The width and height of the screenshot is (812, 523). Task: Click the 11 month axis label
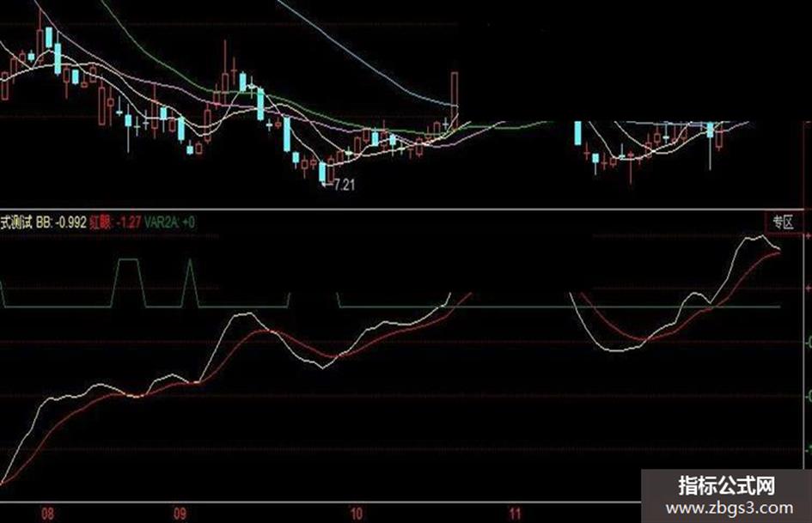point(514,514)
